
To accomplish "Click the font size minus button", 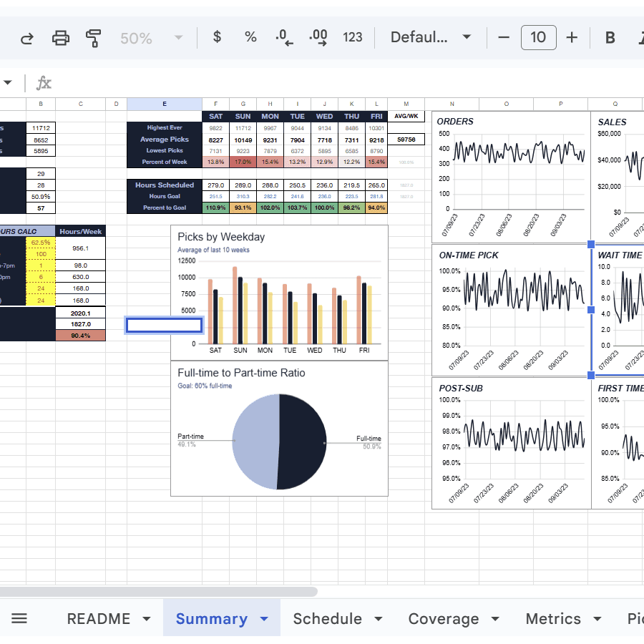I will coord(503,37).
